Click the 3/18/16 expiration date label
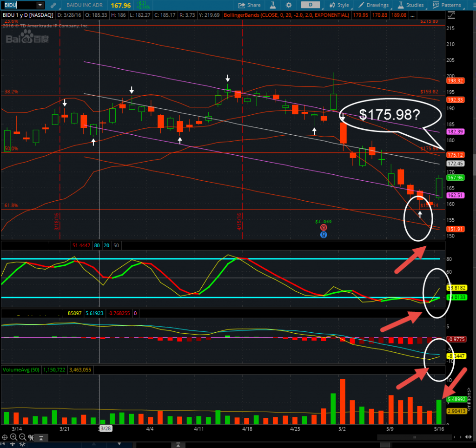Screen dimensions: 476x448 coord(56,221)
